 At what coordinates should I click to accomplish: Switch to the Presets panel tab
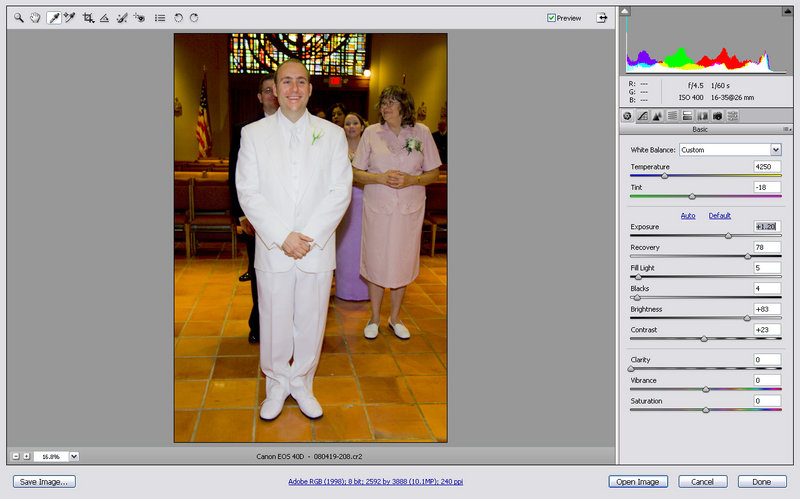coord(733,116)
